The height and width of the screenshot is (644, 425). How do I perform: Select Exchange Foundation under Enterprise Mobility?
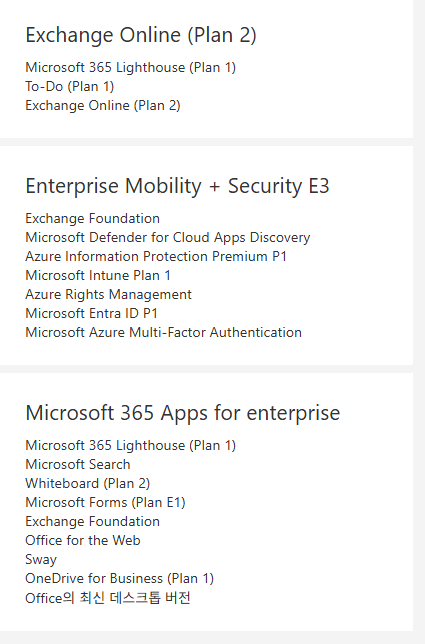tap(93, 218)
